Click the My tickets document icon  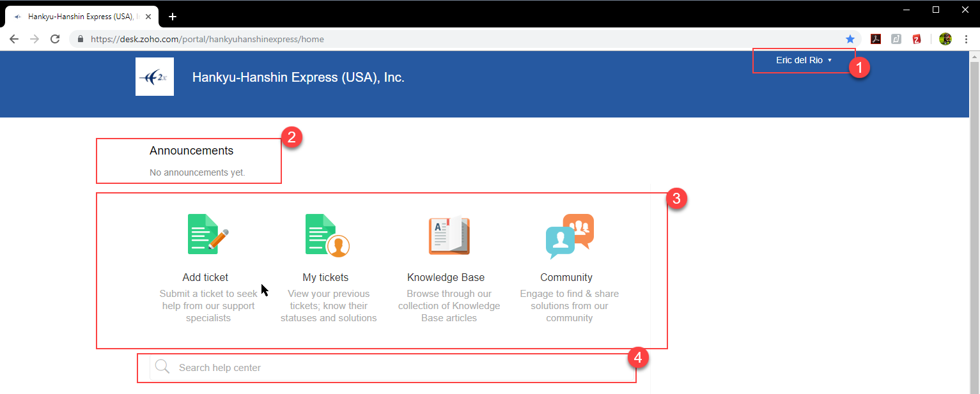pos(327,235)
